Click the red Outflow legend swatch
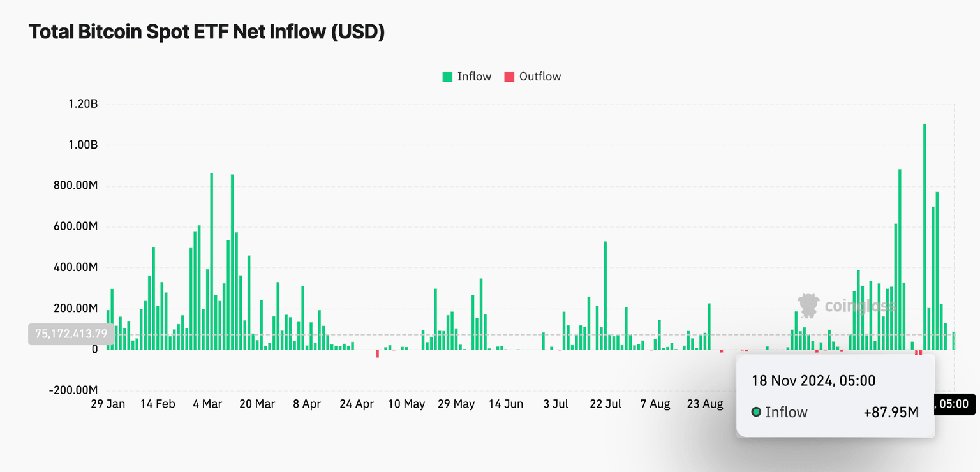This screenshot has height=472, width=980. click(x=509, y=77)
